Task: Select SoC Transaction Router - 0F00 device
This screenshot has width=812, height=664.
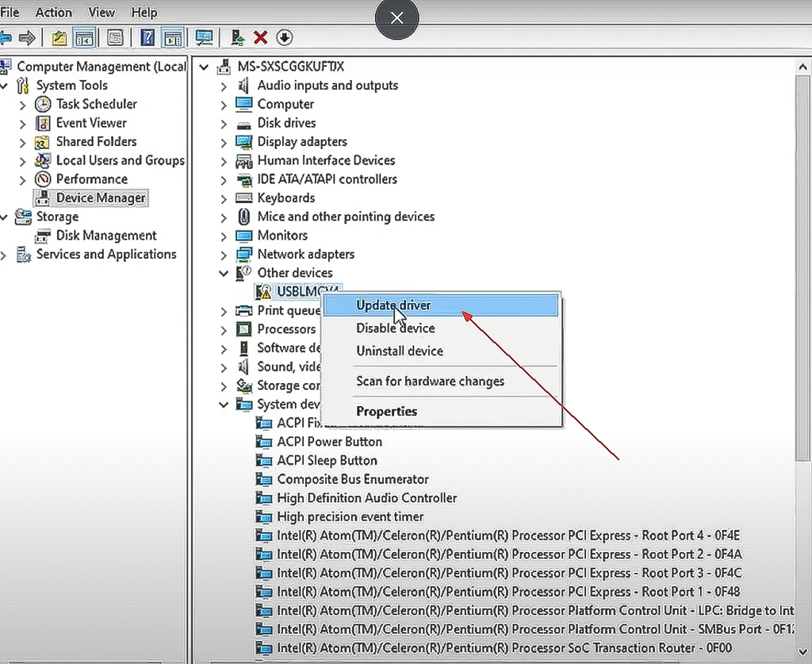Action: [x=504, y=648]
